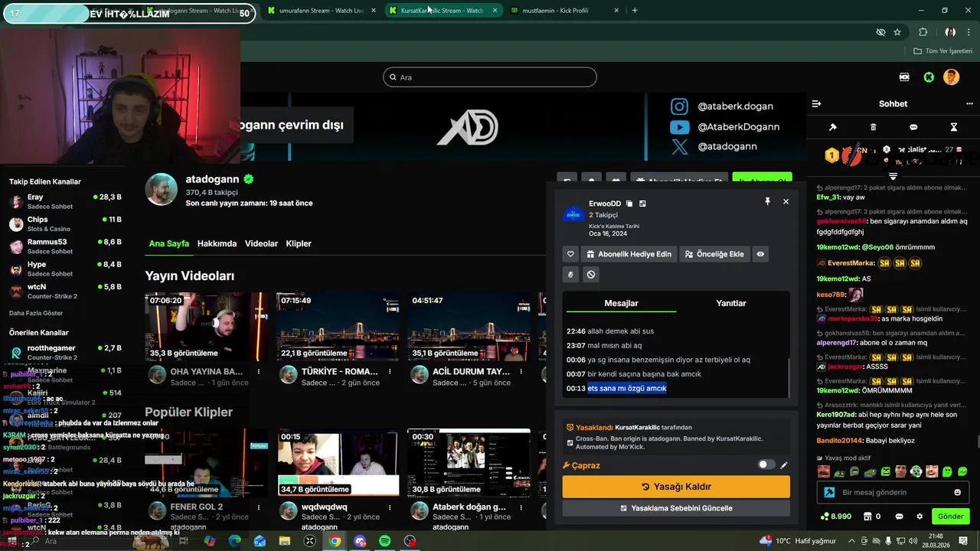Open the Ana Sayfa channel tab
Image resolution: width=980 pixels, height=551 pixels.
tap(168, 243)
